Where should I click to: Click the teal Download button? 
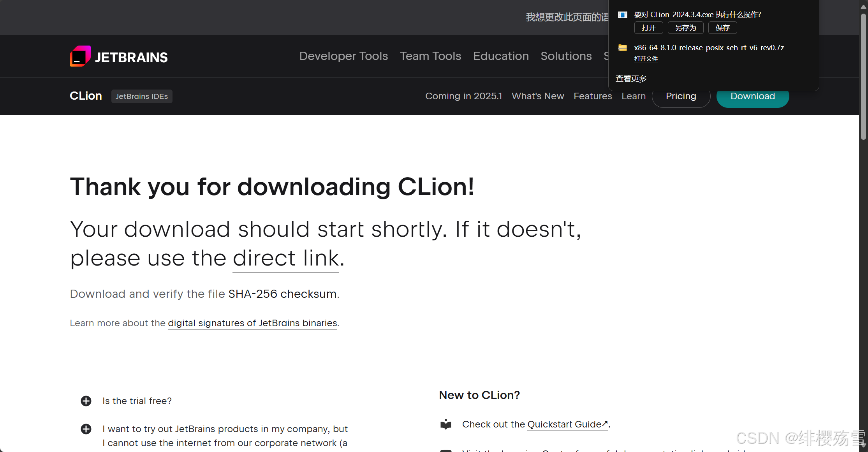[x=752, y=97]
